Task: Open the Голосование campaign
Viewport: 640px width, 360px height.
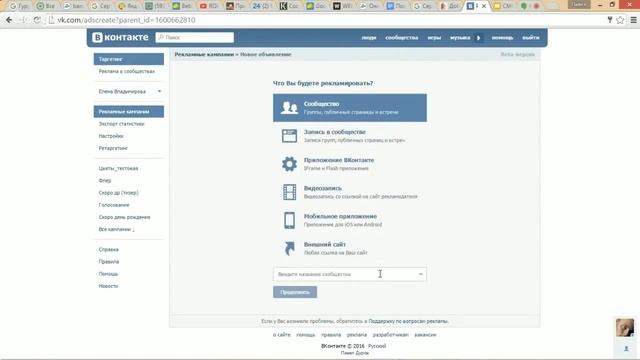Action: click(114, 205)
